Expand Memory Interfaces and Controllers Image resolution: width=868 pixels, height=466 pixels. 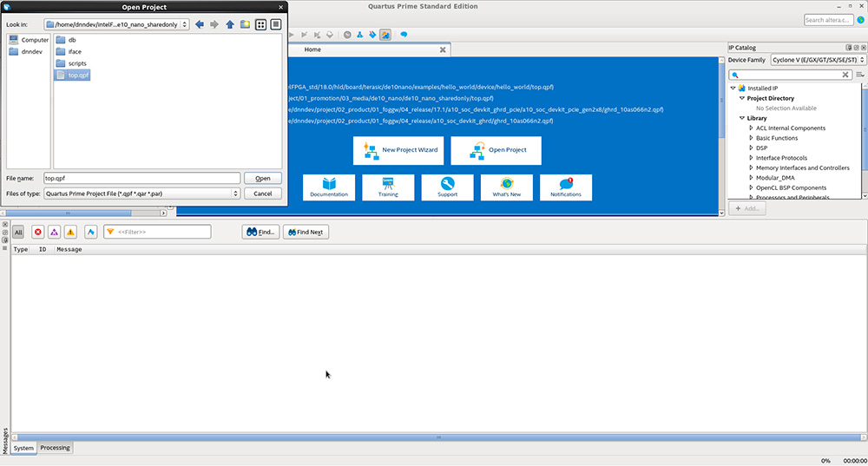pos(751,167)
